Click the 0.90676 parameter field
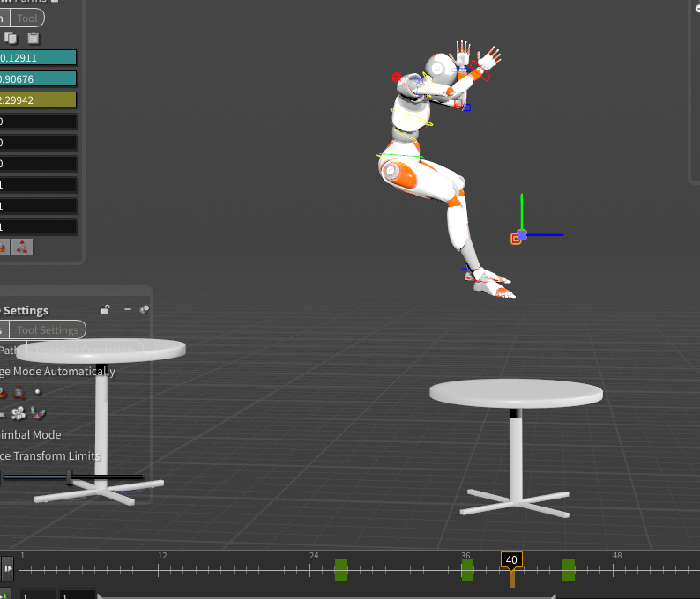The image size is (700, 599). click(x=38, y=79)
